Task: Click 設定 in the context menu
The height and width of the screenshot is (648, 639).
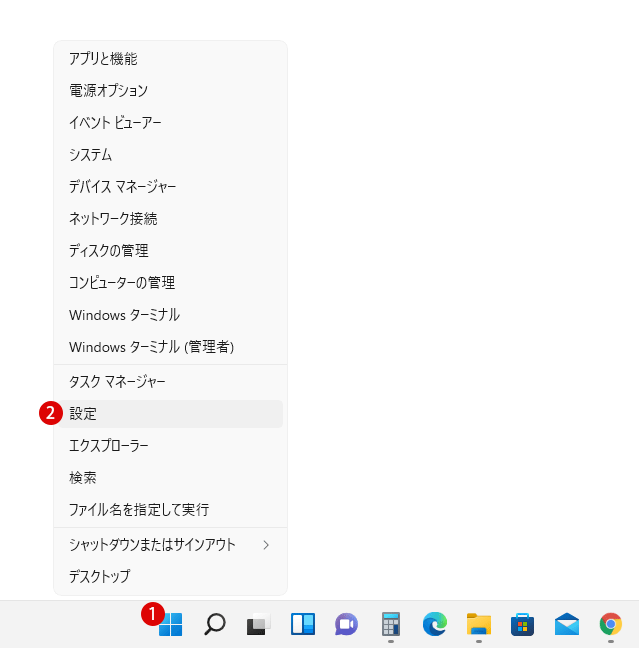Action: coord(170,414)
